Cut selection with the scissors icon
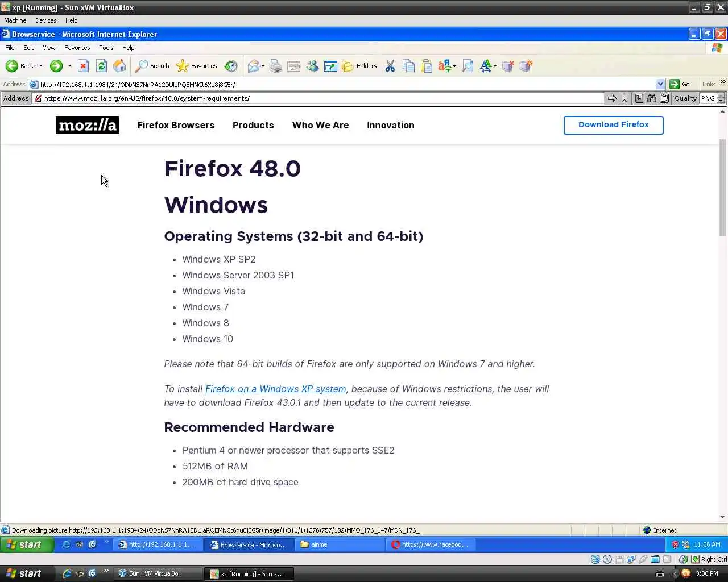The height and width of the screenshot is (582, 728). coord(390,66)
